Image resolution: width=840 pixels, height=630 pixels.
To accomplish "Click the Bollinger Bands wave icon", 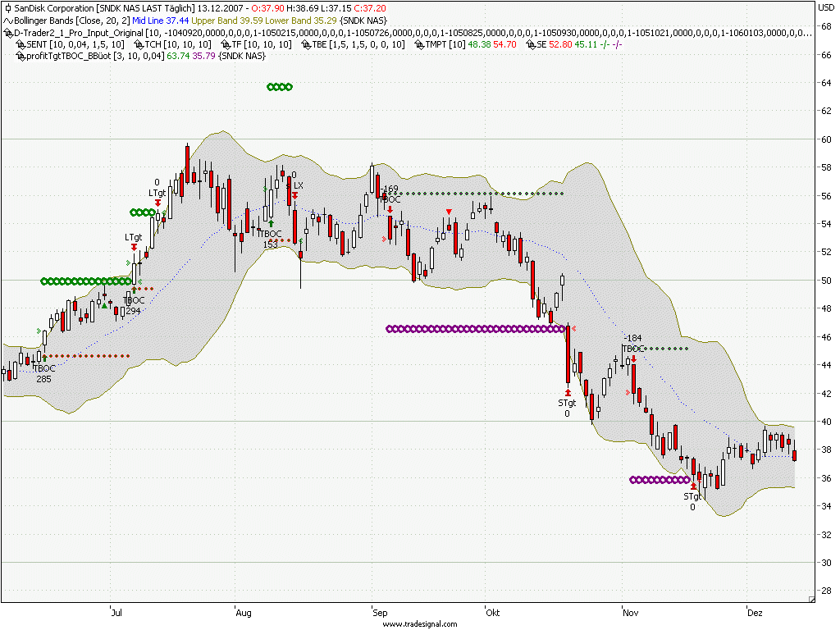I will click(8, 21).
